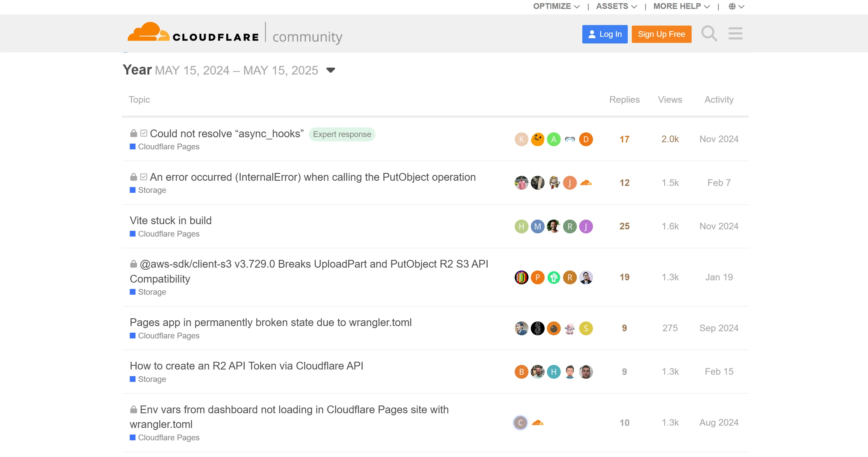Click avatar D in async_hooks row
The image size is (868, 457).
[586, 139]
